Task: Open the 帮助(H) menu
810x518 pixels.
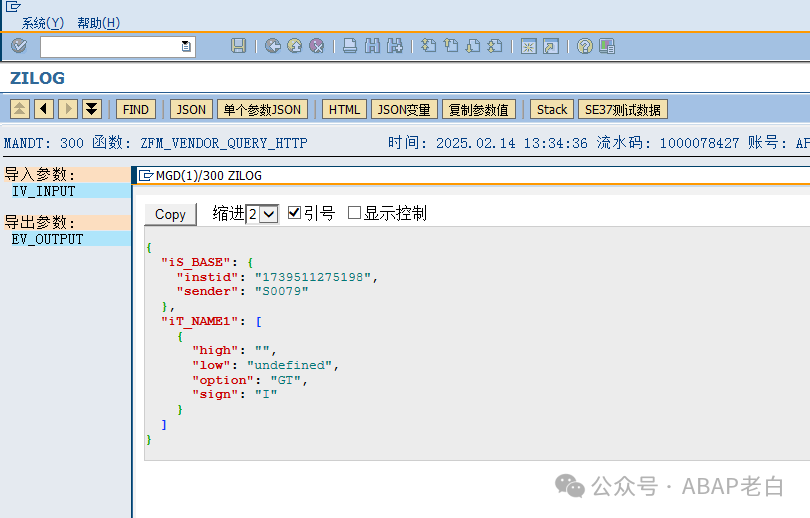Action: pos(98,23)
